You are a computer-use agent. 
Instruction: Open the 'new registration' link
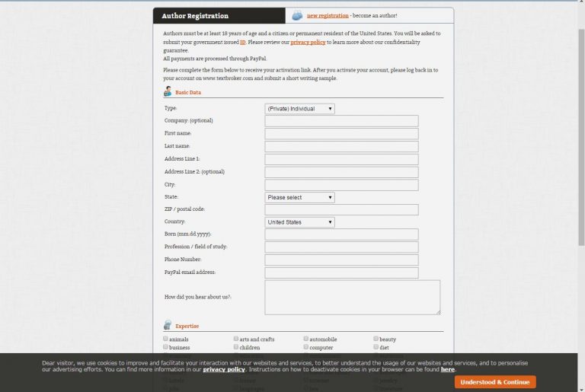pos(328,15)
